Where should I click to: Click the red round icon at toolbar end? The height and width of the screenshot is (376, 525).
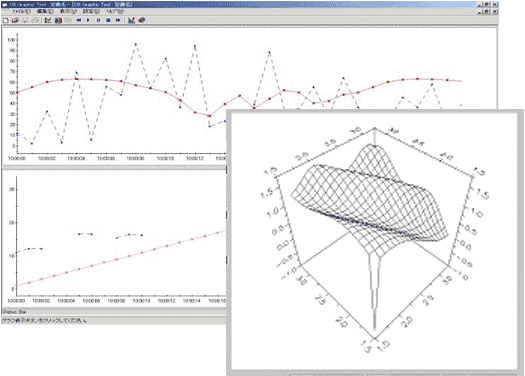click(142, 20)
